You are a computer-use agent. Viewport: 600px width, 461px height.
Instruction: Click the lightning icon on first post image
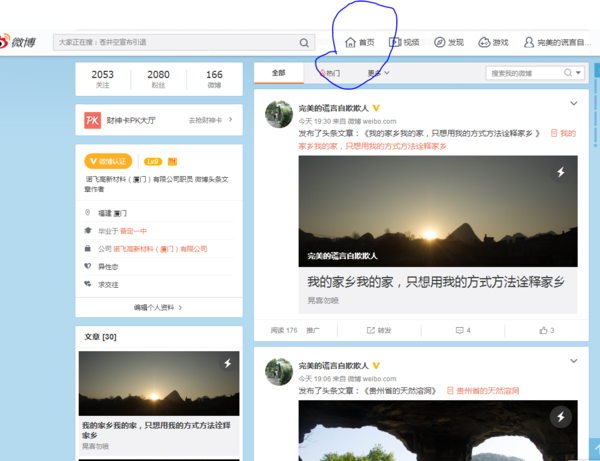[x=561, y=172]
